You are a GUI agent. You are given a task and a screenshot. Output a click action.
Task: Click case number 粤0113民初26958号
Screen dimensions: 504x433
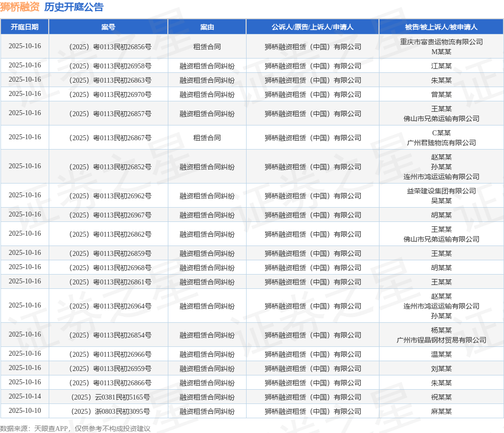pyautogui.click(x=110, y=66)
